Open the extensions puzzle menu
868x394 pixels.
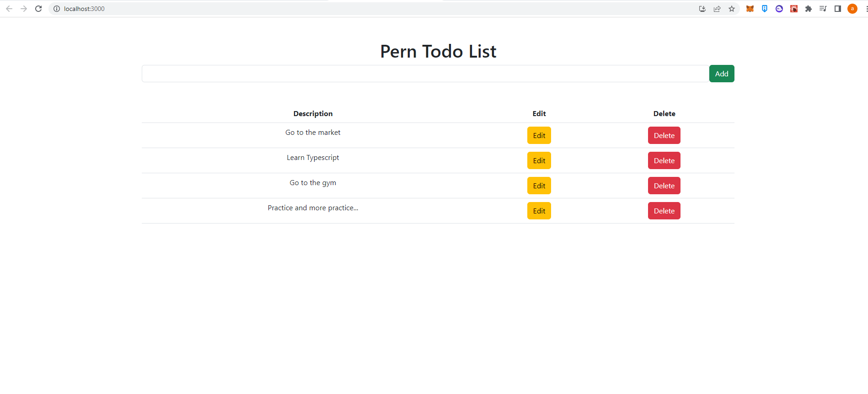[x=809, y=9]
